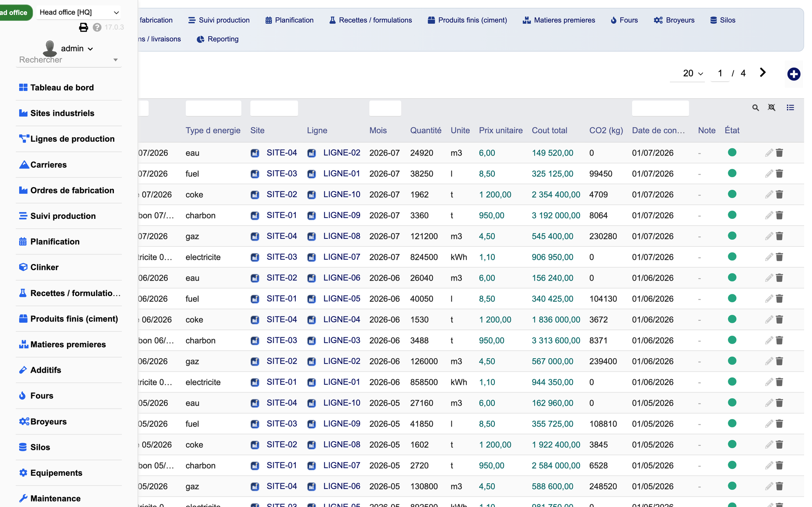This screenshot has height=507, width=812.
Task: Toggle status dot of coke LIGNE-10 row
Action: pos(732,194)
